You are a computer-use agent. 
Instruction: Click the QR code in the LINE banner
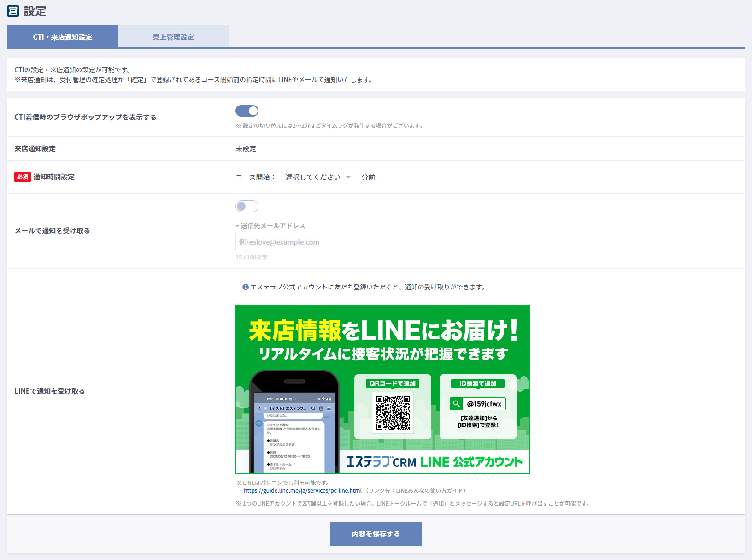pos(393,413)
